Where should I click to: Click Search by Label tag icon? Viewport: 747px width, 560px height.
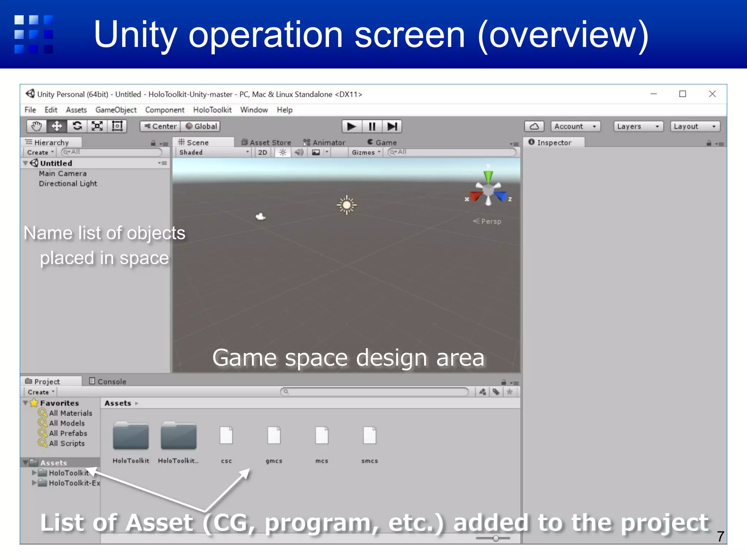coord(496,392)
